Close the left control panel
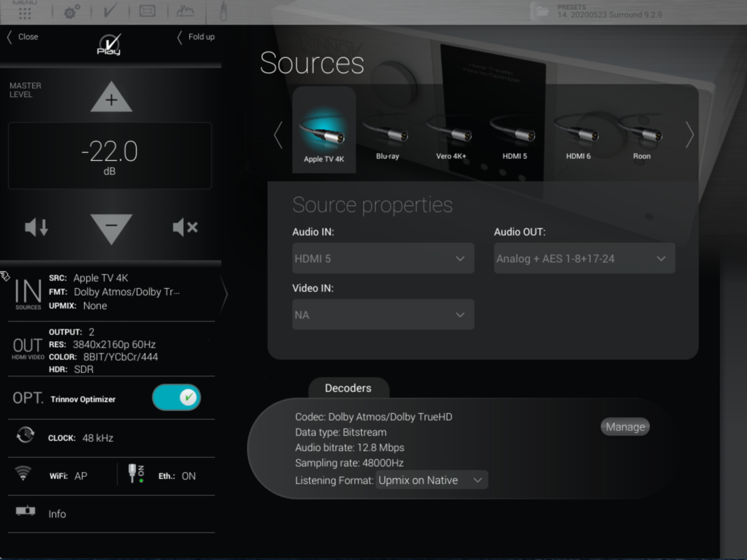The width and height of the screenshot is (747, 560). pyautogui.click(x=23, y=37)
